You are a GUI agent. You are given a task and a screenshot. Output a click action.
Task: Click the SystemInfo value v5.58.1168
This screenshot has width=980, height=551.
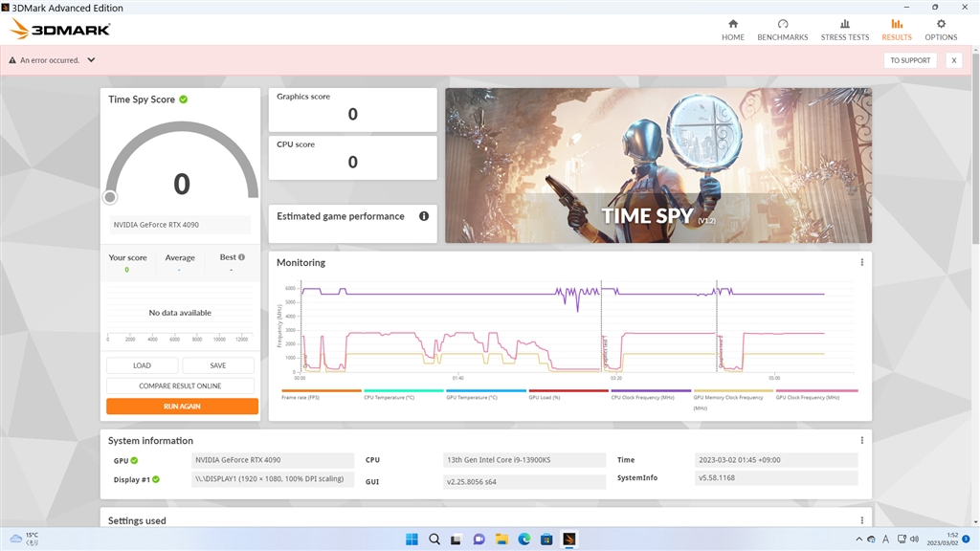pyautogui.click(x=776, y=478)
